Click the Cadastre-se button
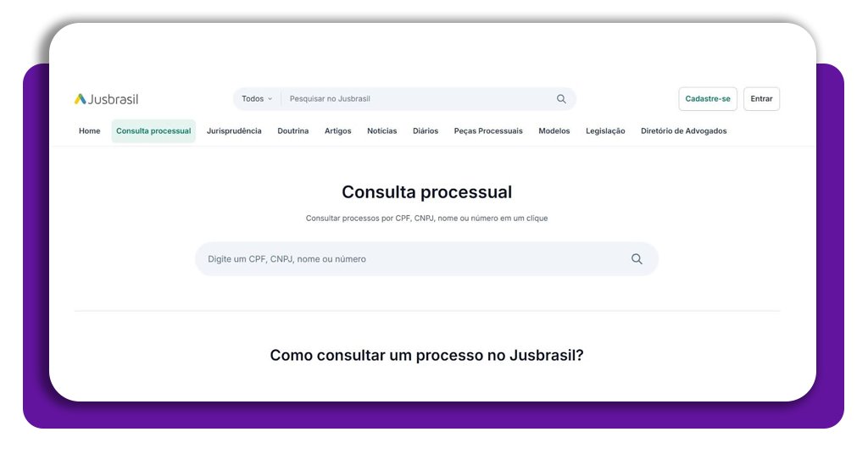The width and height of the screenshot is (868, 454). [x=708, y=99]
